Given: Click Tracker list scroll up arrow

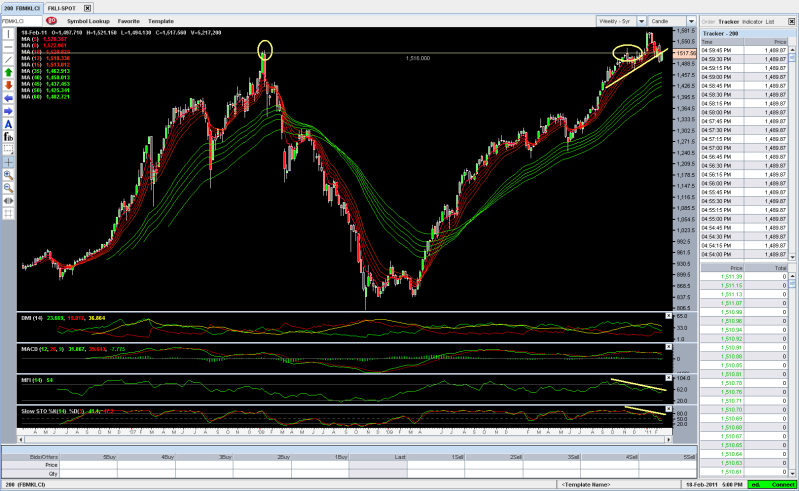Looking at the screenshot, I should (x=792, y=50).
